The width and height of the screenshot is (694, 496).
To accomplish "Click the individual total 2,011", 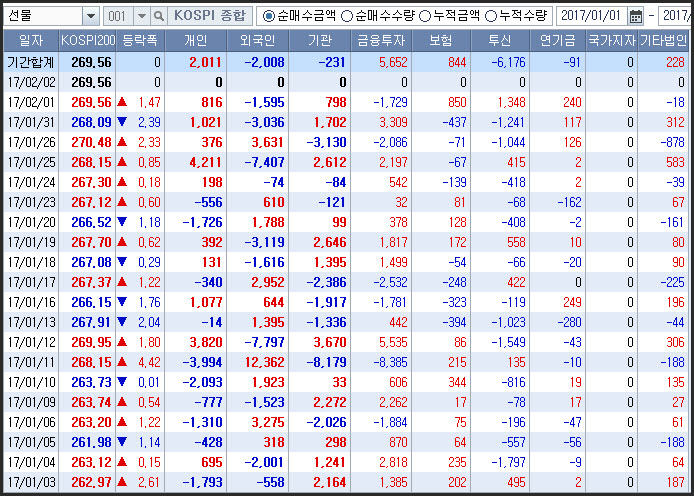I will 206,62.
